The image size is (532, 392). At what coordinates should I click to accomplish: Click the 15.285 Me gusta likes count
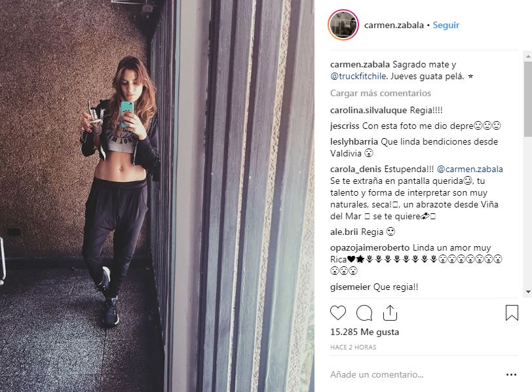coord(364,332)
